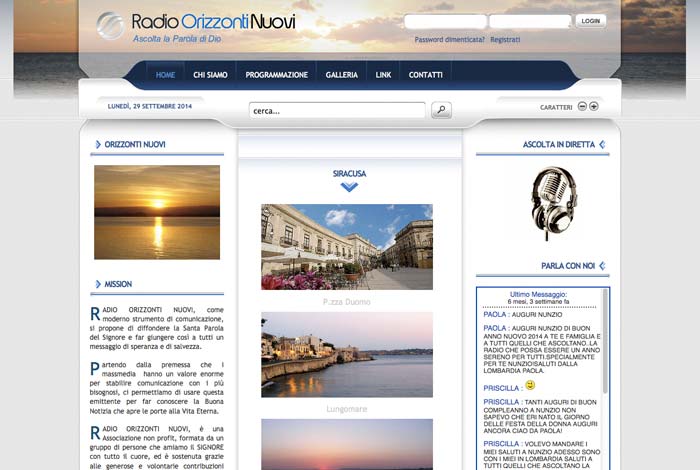Click the arrow icon beside Orizzonti Nuovi heading
This screenshot has height=470, width=700.
pyautogui.click(x=98, y=144)
